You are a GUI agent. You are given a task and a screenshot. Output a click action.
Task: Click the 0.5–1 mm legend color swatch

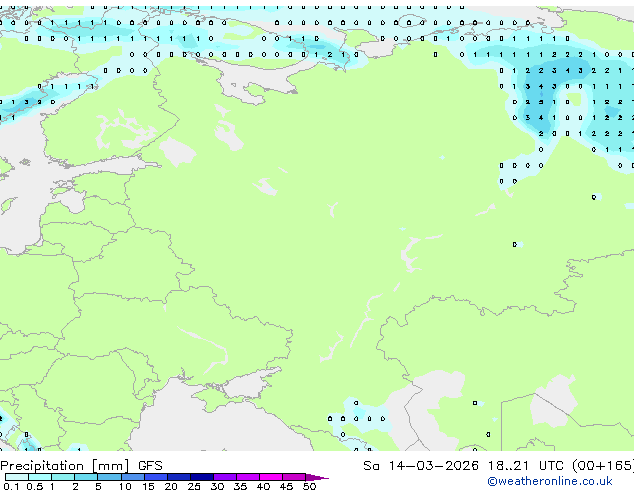pos(40,477)
